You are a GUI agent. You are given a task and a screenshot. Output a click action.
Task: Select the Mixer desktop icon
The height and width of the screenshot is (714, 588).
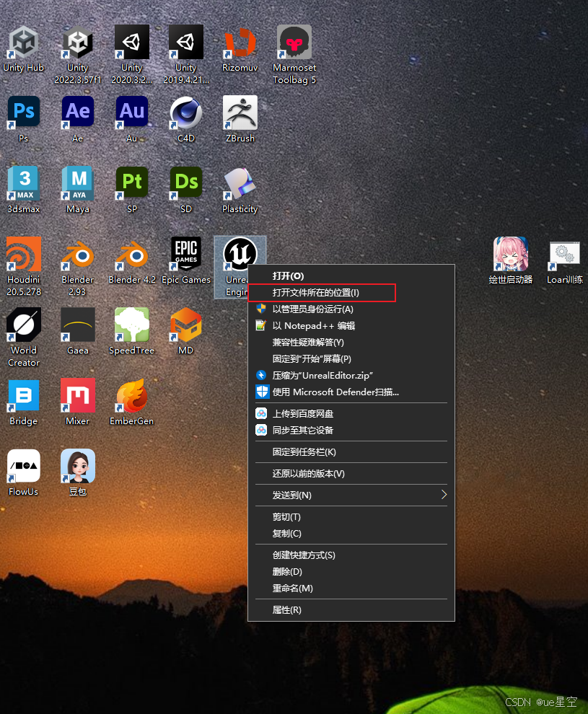78,402
